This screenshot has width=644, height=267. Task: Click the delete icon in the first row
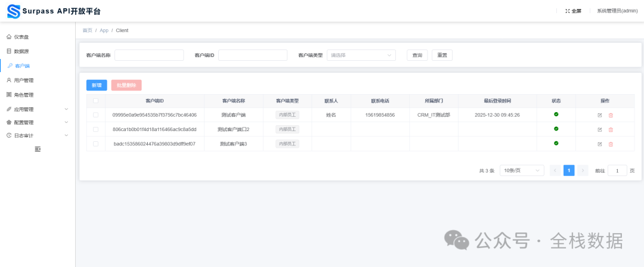[x=611, y=115]
